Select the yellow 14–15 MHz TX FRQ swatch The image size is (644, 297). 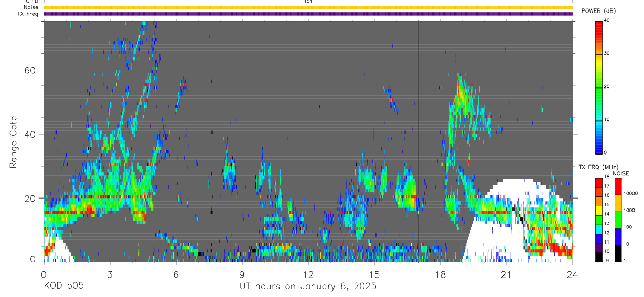599,211
